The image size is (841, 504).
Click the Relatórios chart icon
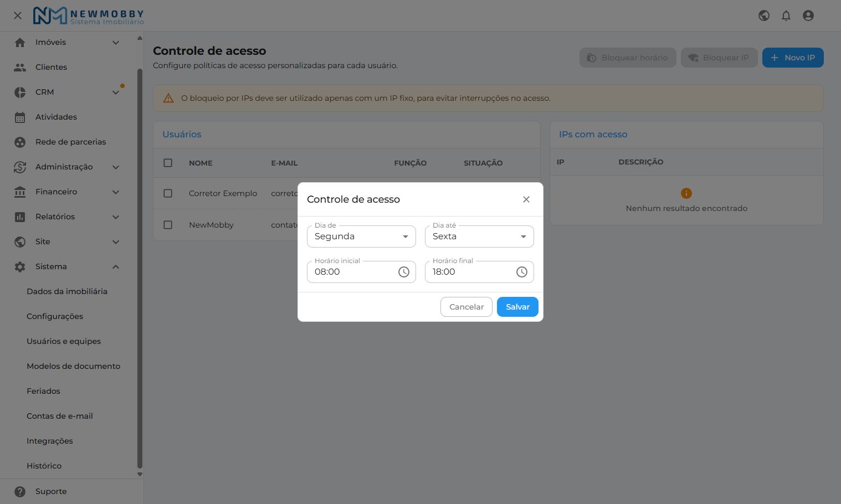(x=20, y=217)
